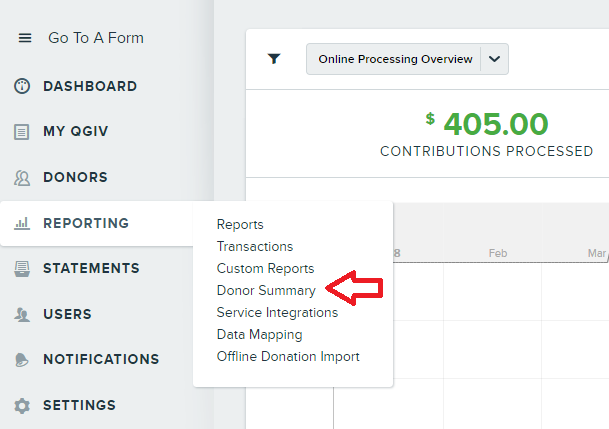
Task: Select Data Mapping
Action: pyautogui.click(x=259, y=335)
